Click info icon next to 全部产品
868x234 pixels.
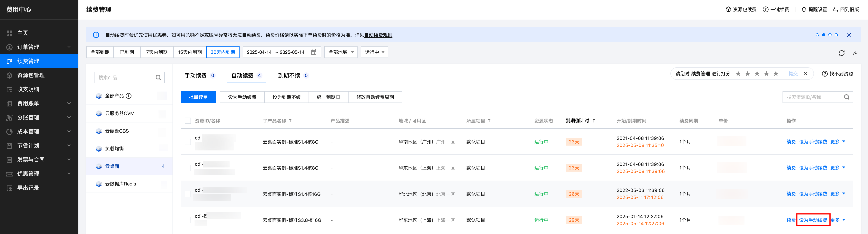pos(129,96)
